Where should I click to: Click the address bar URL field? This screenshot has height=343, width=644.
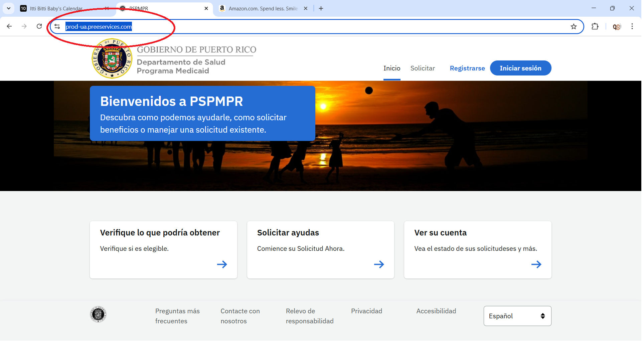[317, 27]
